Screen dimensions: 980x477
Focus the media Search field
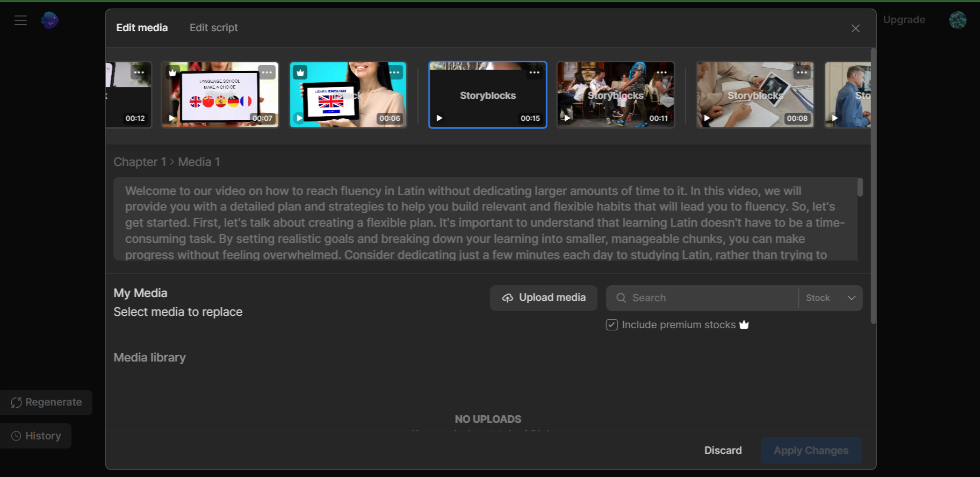click(x=702, y=298)
